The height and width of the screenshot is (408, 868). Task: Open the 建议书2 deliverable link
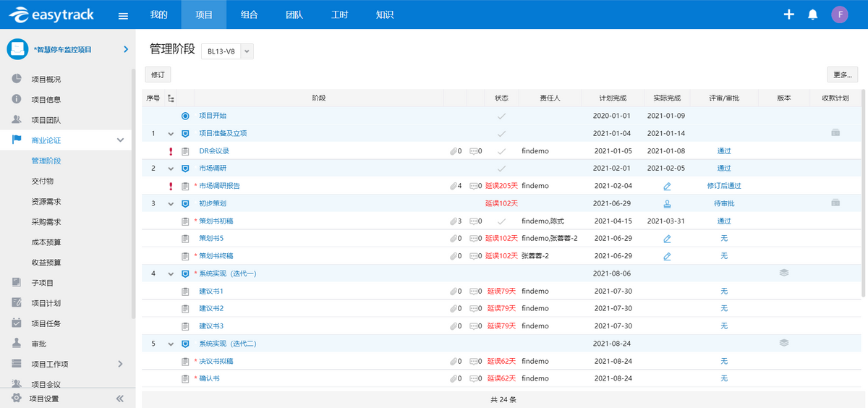[211, 308]
